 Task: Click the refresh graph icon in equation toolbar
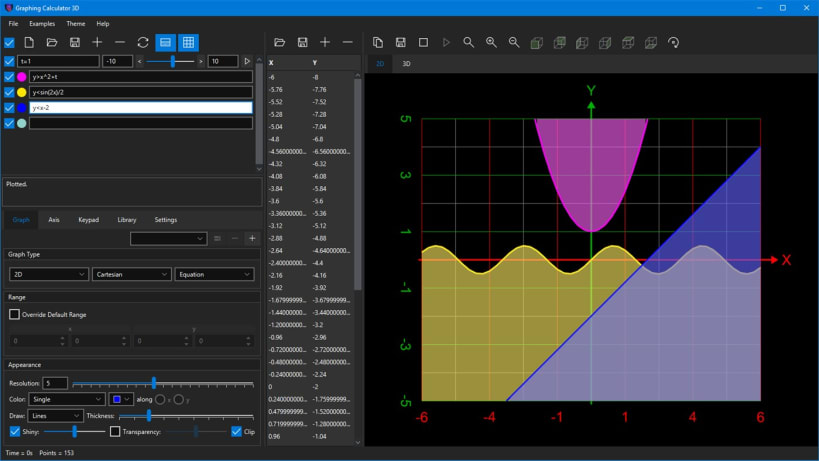point(143,43)
